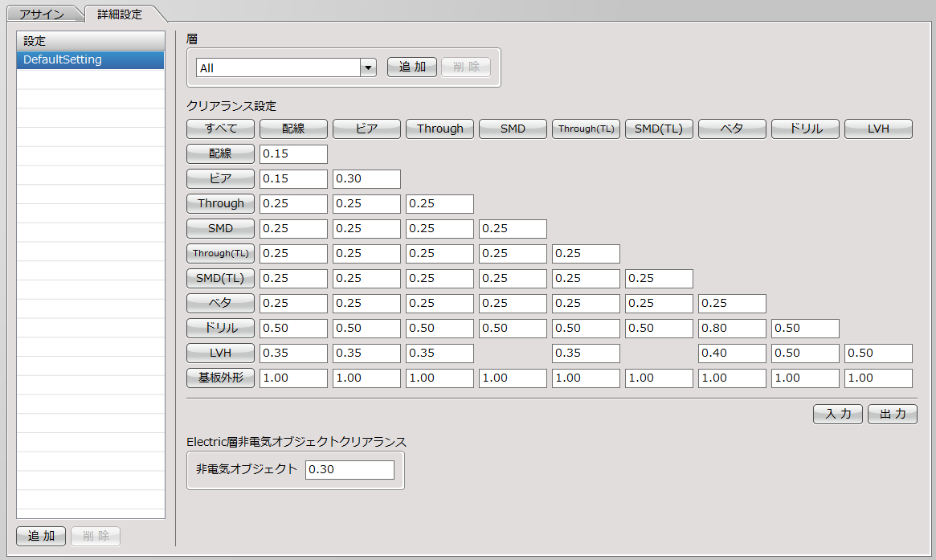The image size is (936, 560).
Task: Edit the 非電気オブジェクト clearance field
Action: 349,470
